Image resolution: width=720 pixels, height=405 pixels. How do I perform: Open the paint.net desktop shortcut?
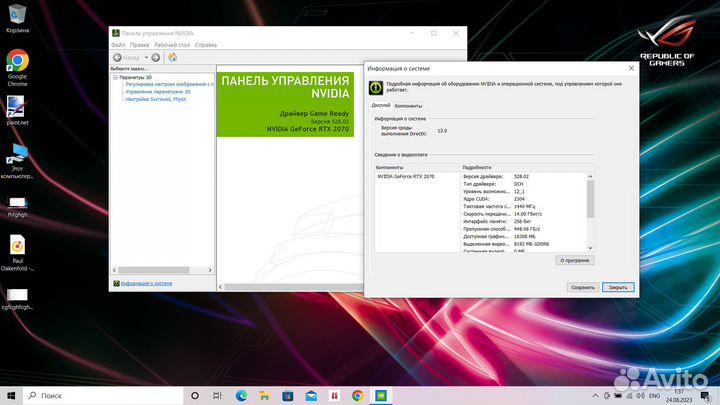17,110
